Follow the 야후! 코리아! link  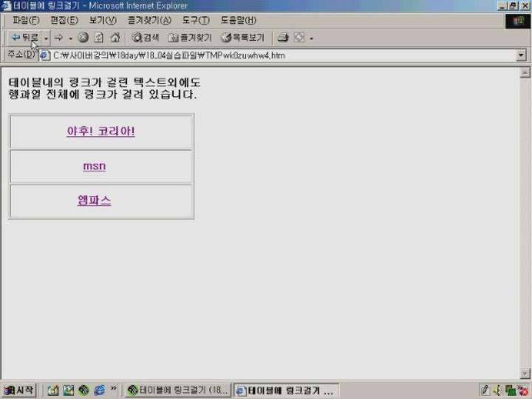click(100, 131)
